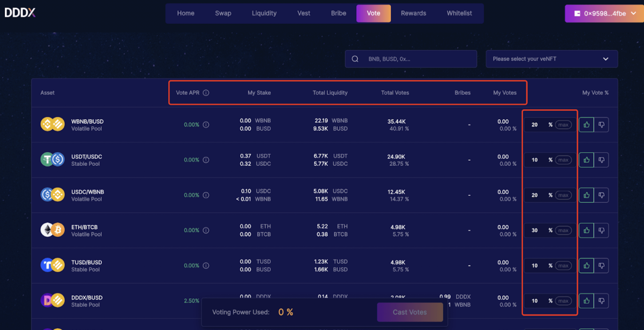Click max for ETH/BTCB vote
The image size is (644, 330).
tap(563, 231)
